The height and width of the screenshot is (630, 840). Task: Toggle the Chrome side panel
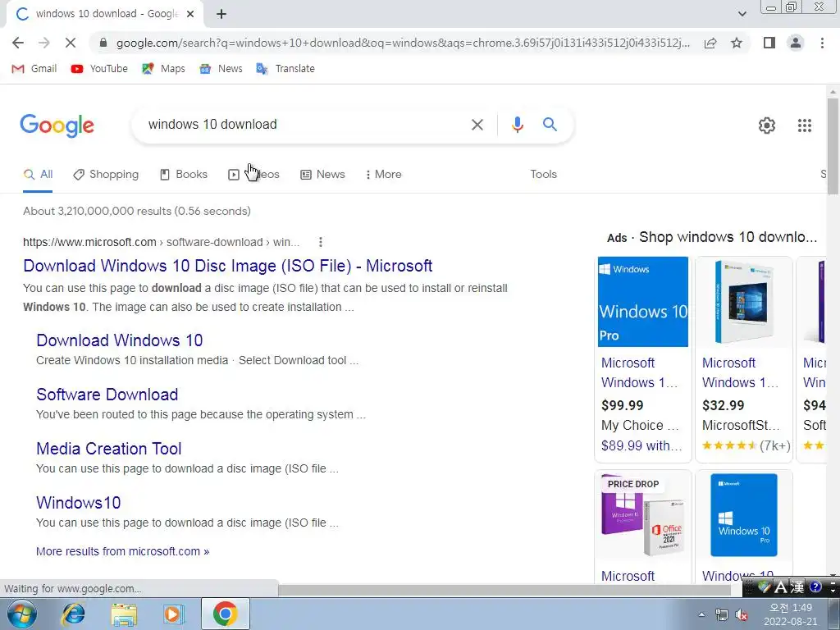coord(769,43)
